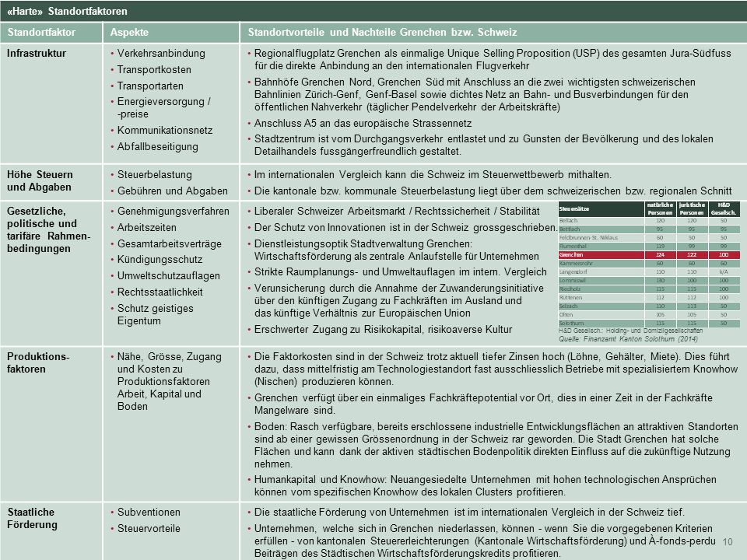747x560 pixels.
Task: Select the 'Staatliche Förderung' row label
Action: click(x=32, y=519)
